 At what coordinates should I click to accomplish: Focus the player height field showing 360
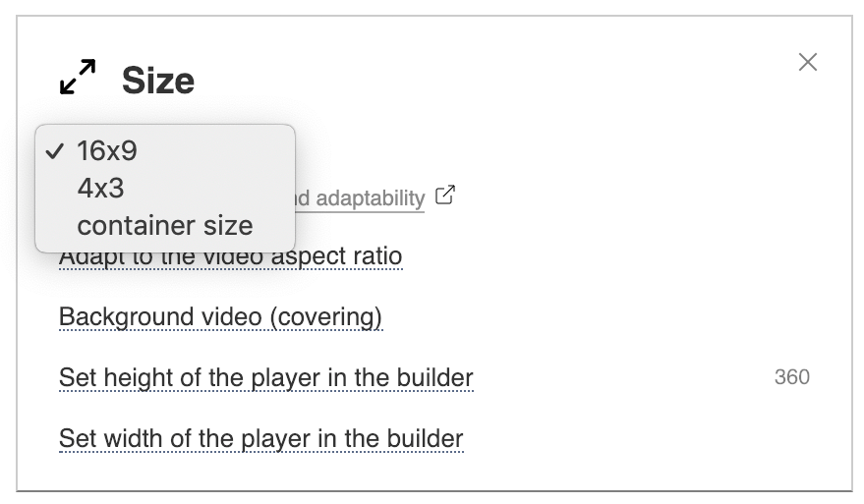click(792, 377)
